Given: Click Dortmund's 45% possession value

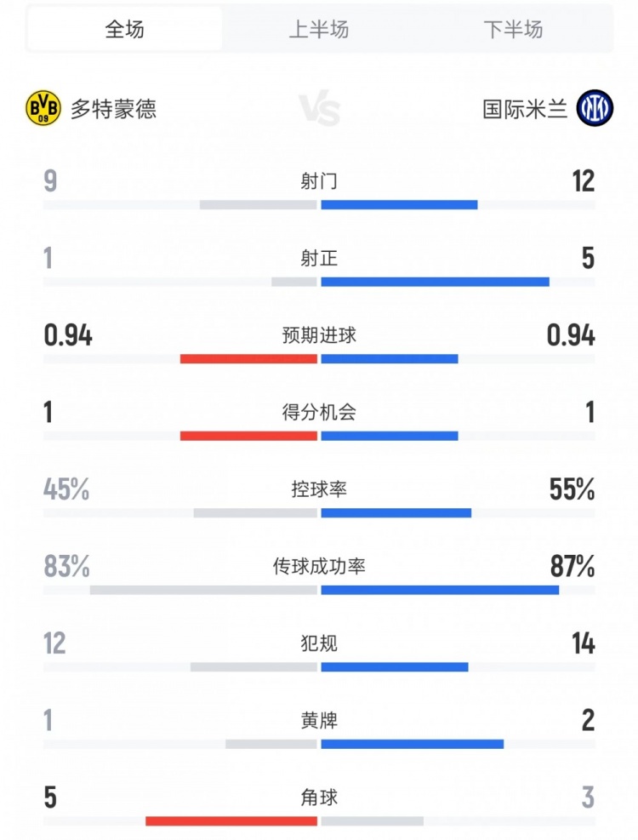Looking at the screenshot, I should [x=66, y=489].
